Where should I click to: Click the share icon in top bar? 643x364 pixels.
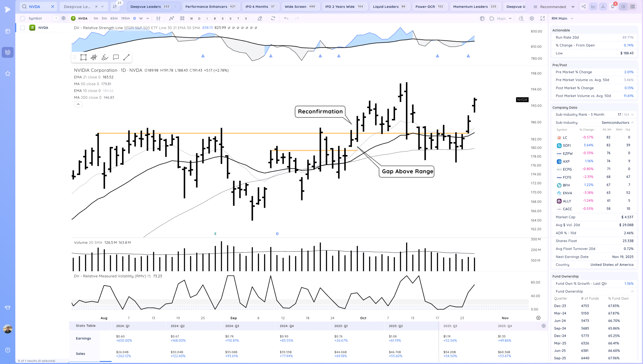coord(584,7)
